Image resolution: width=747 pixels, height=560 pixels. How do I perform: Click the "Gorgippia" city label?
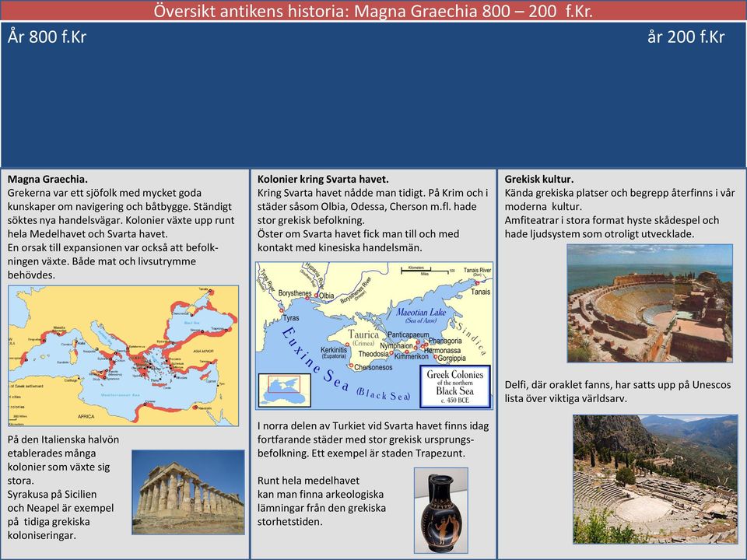[451, 358]
